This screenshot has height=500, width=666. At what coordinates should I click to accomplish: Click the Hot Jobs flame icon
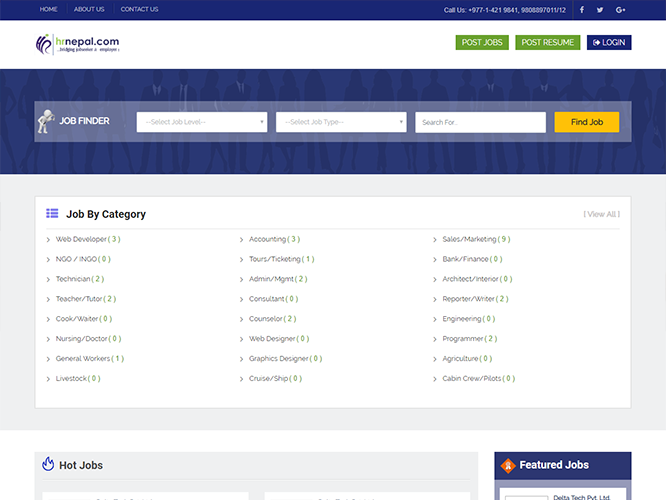48,464
